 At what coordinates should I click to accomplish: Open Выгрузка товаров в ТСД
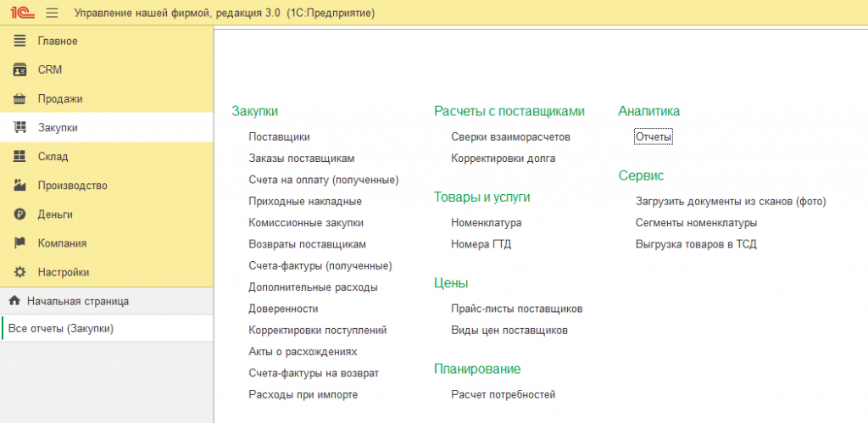696,244
